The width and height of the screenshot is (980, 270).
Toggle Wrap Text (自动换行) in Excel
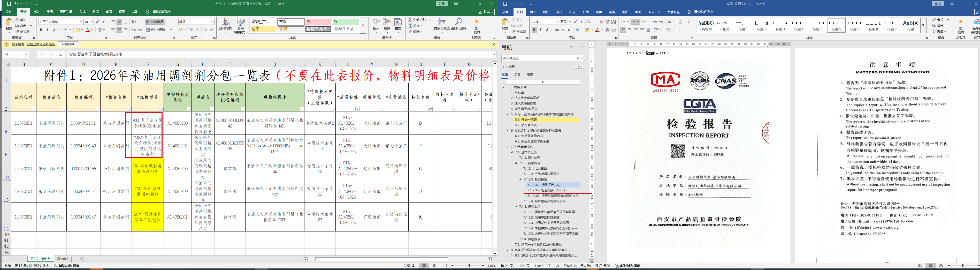pos(155,22)
